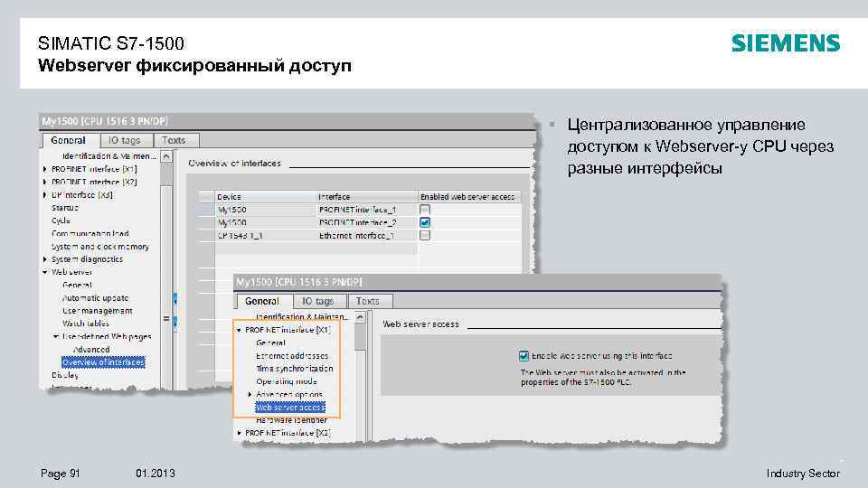The height and width of the screenshot is (488, 868).
Task: Click the Interface column header
Action: tap(366, 197)
